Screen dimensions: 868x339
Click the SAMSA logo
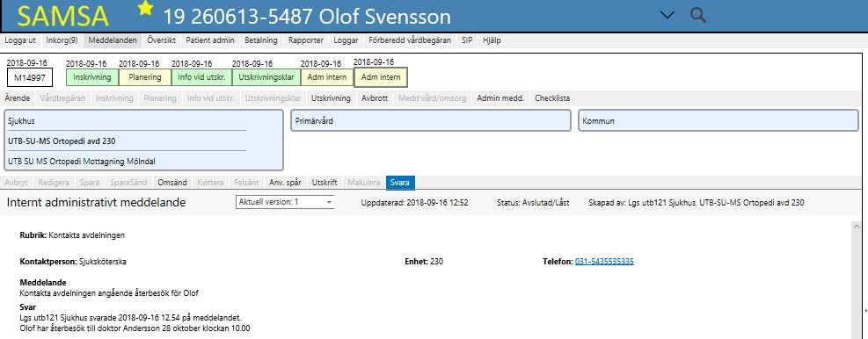click(x=63, y=18)
